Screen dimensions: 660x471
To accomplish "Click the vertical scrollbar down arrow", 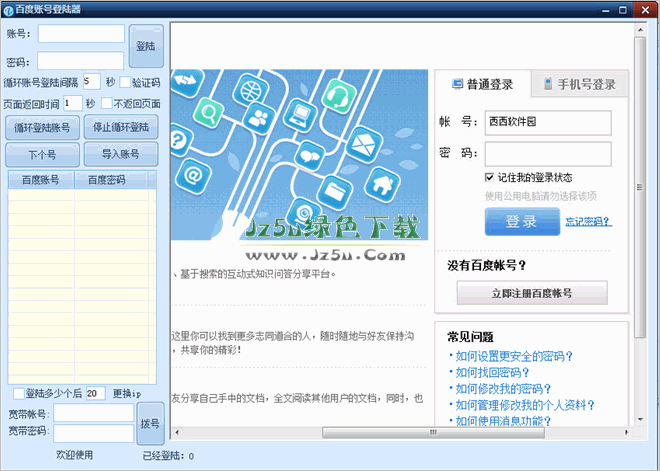I will (640, 419).
